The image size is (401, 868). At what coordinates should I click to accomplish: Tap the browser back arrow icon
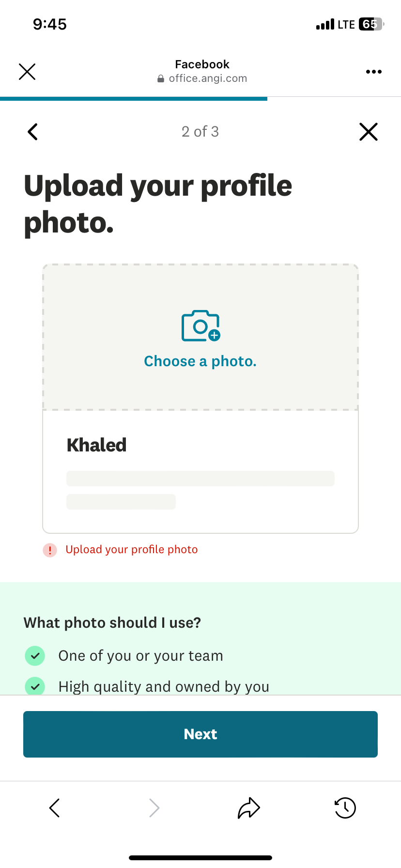tap(54, 807)
